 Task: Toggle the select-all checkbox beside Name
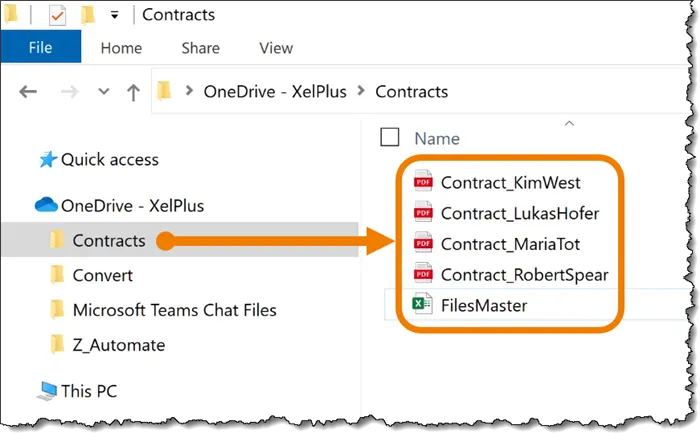[390, 138]
